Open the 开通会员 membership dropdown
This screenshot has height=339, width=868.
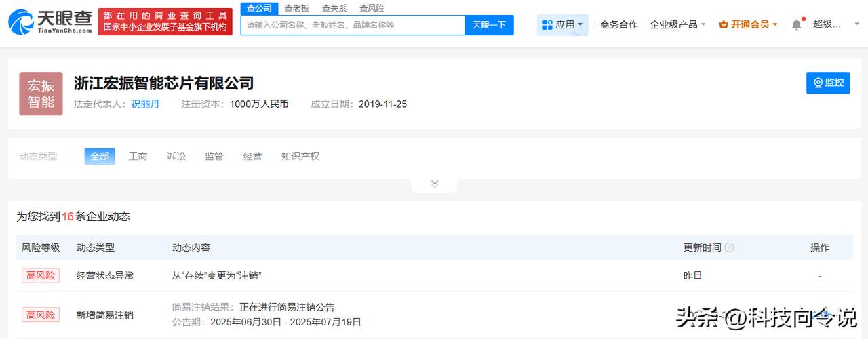pos(748,24)
